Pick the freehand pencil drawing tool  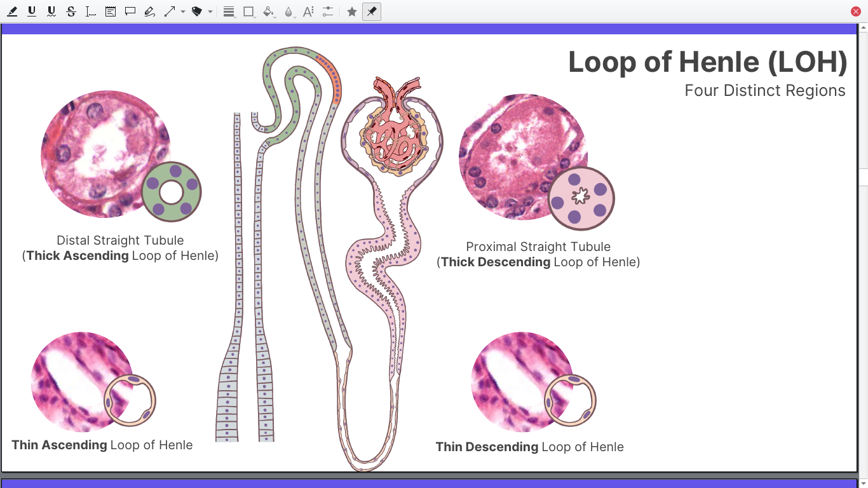[150, 11]
